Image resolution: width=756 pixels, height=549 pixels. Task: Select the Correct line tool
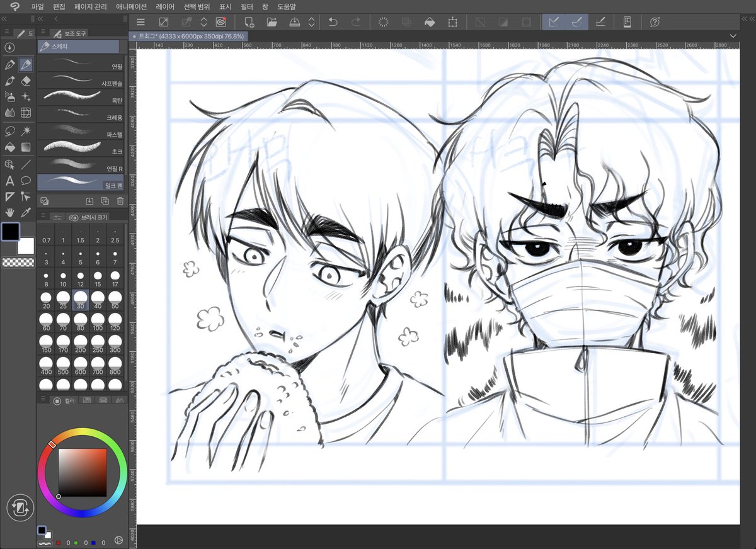click(26, 196)
